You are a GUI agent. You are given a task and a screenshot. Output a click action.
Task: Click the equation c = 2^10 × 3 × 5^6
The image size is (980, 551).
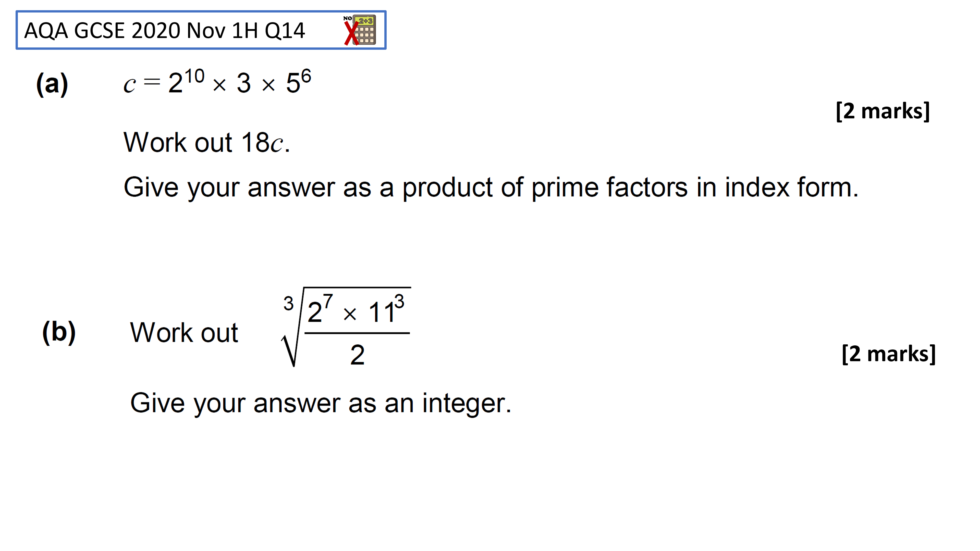coord(217,81)
